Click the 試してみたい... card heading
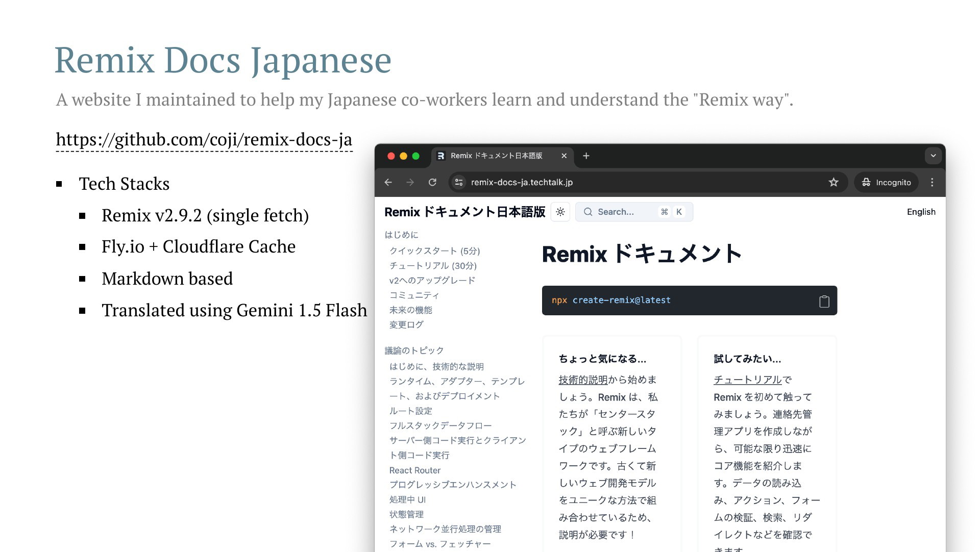This screenshot has width=980, height=552. point(747,359)
